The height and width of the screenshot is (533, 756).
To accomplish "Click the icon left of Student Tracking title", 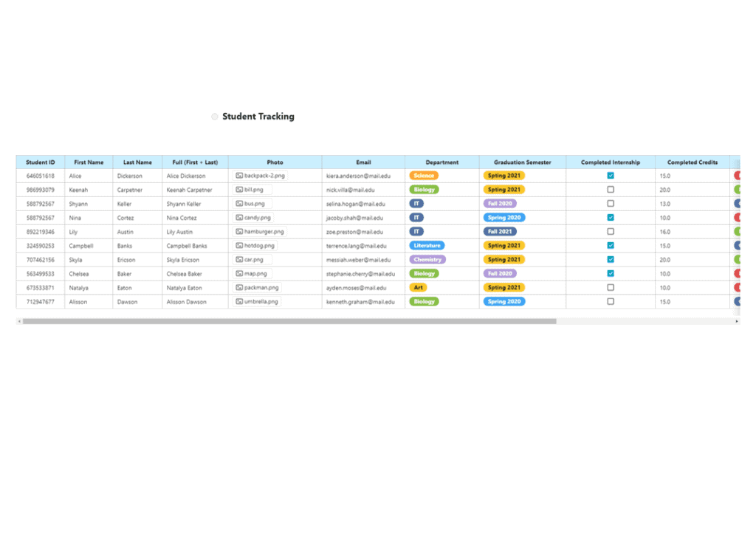I will [x=215, y=117].
